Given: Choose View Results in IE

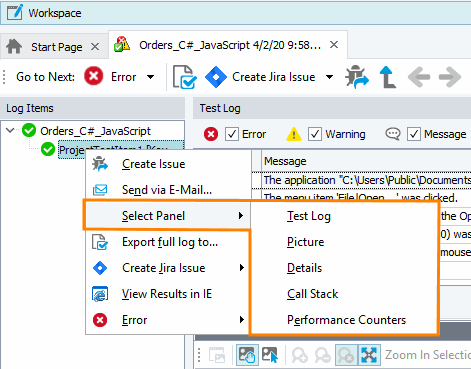Looking at the screenshot, I should point(168,294).
